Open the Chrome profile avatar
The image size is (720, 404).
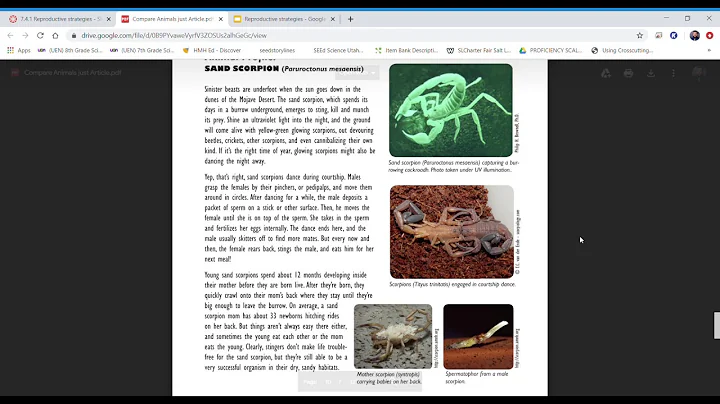[x=695, y=35]
